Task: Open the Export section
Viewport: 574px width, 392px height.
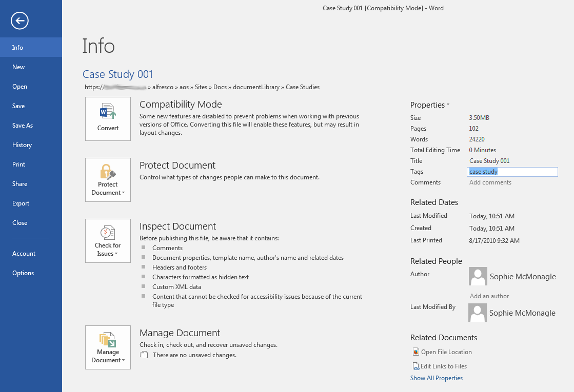Action: point(21,203)
